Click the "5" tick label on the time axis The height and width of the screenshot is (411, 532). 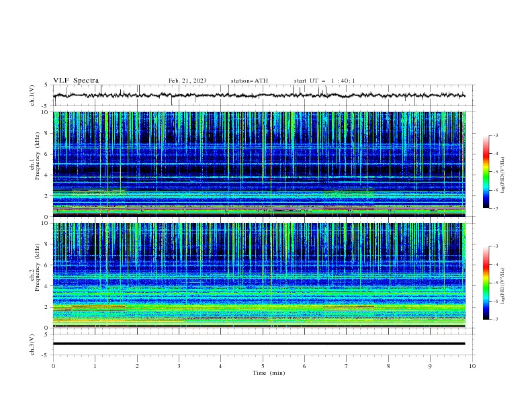tap(263, 366)
